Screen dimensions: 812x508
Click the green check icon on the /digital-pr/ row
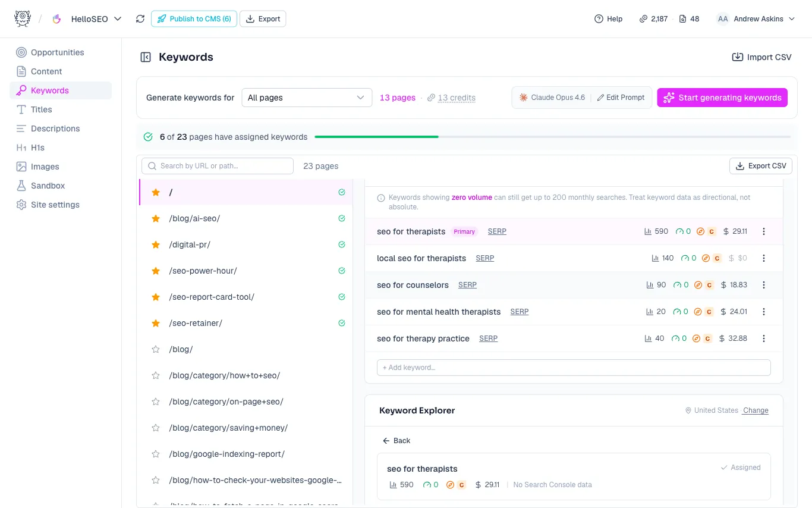342,244
